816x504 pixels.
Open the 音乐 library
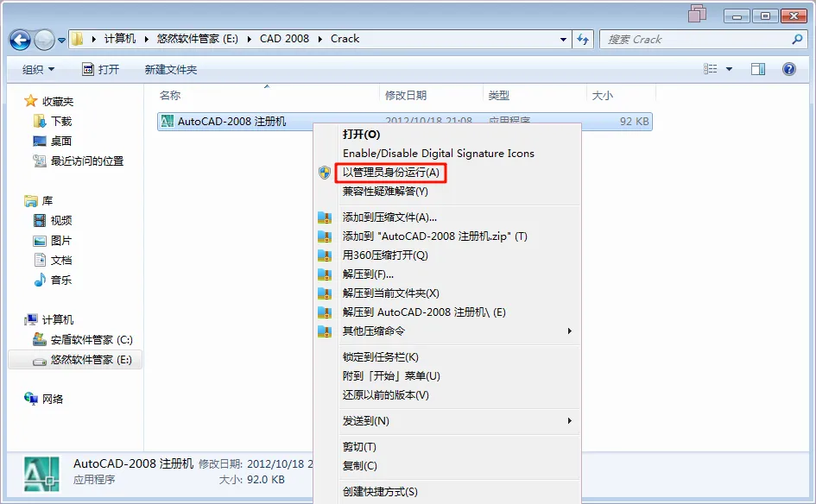[53, 280]
